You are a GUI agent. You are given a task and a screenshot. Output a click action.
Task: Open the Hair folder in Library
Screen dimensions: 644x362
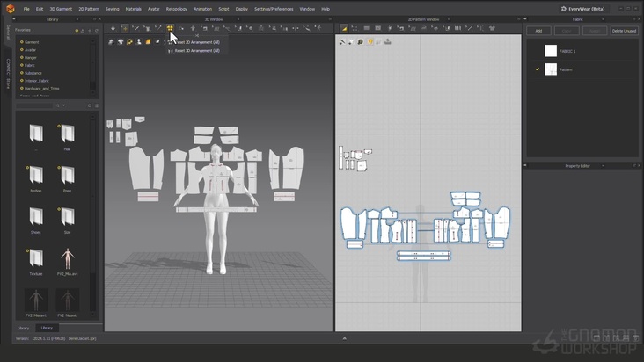[x=67, y=134]
